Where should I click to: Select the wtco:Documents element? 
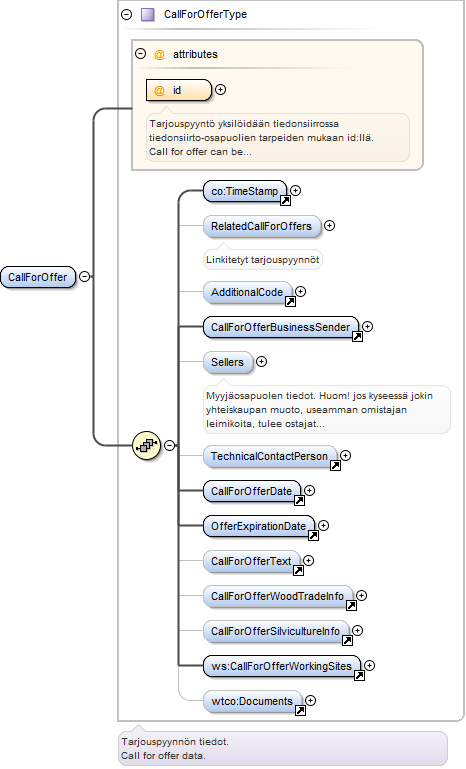coord(253,702)
